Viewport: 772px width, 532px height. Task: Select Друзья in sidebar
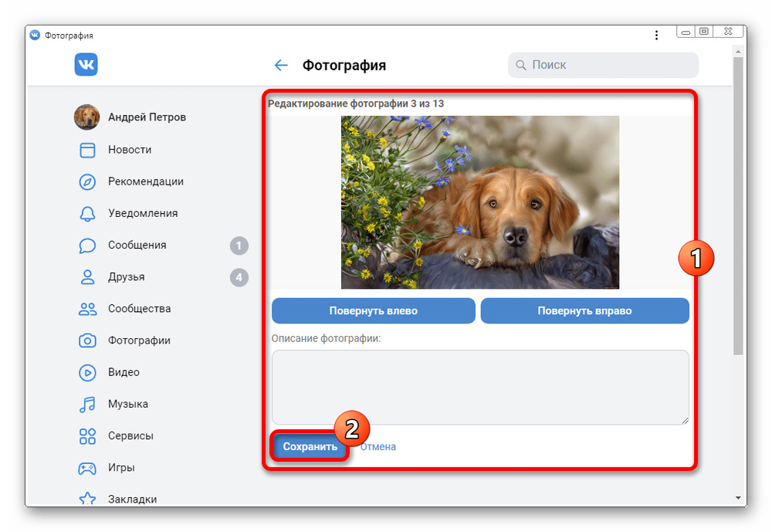pyautogui.click(x=126, y=277)
